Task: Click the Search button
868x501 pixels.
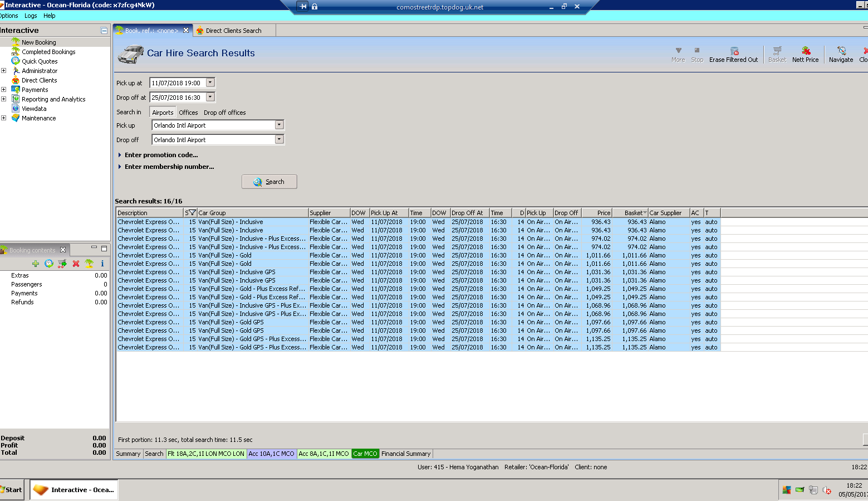Action: 269,182
